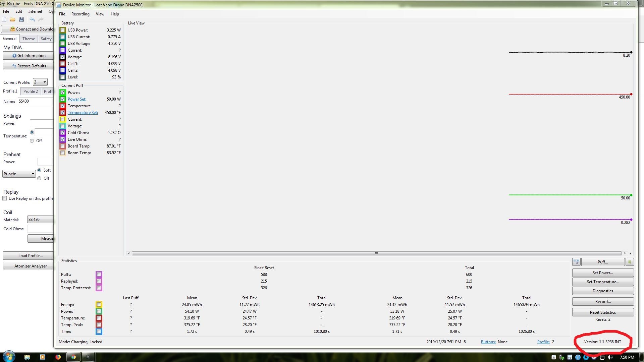Tick Use Replay on this profile
Image resolution: width=644 pixels, height=362 pixels.
tap(5, 198)
